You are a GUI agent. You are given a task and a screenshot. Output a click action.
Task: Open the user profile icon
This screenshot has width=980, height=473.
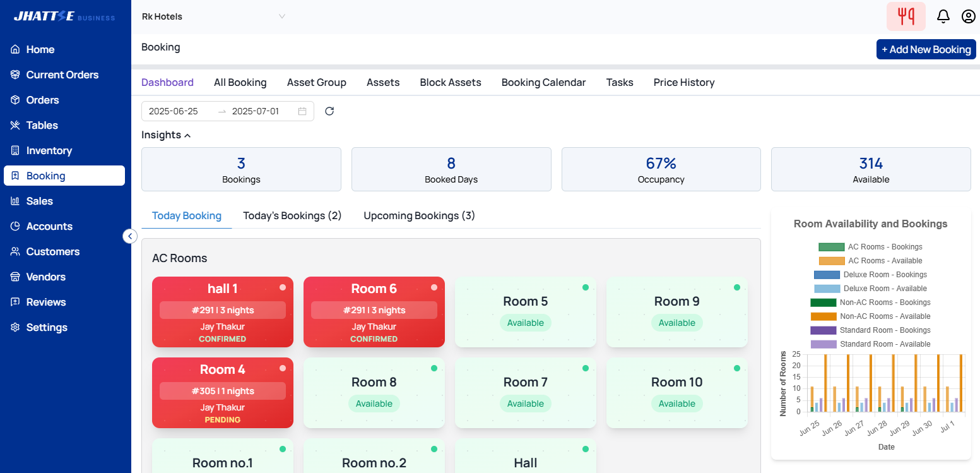pos(969,16)
